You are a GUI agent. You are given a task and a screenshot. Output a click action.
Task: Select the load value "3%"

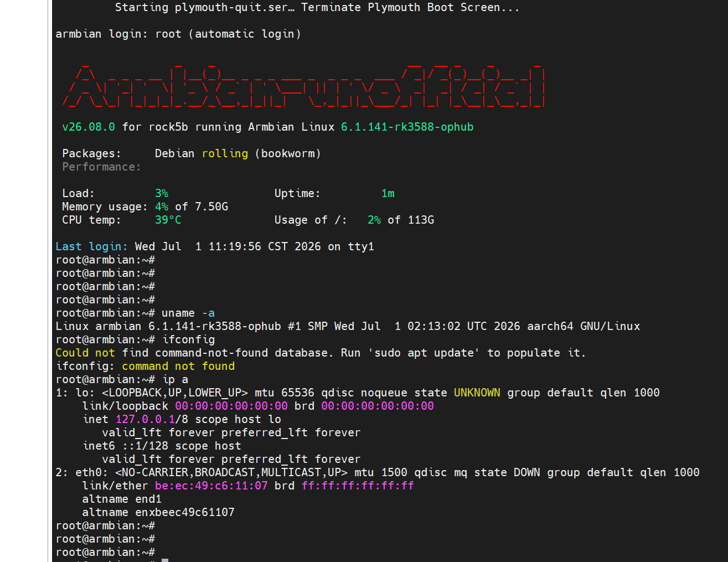coord(162,194)
